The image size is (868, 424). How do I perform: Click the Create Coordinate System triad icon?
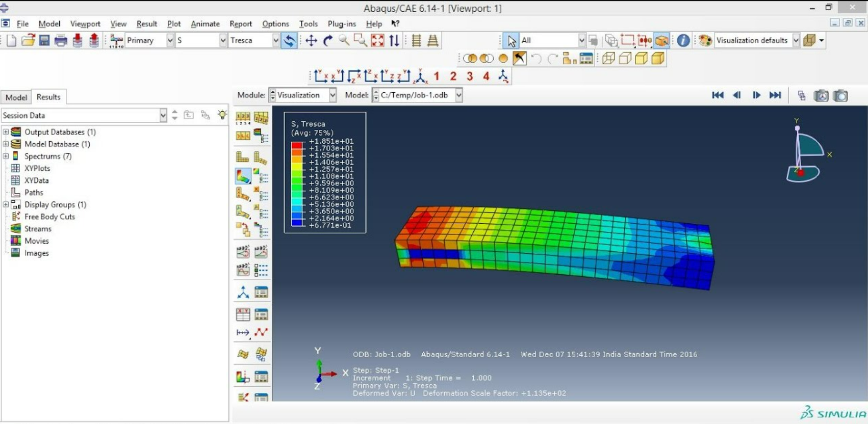point(243,292)
